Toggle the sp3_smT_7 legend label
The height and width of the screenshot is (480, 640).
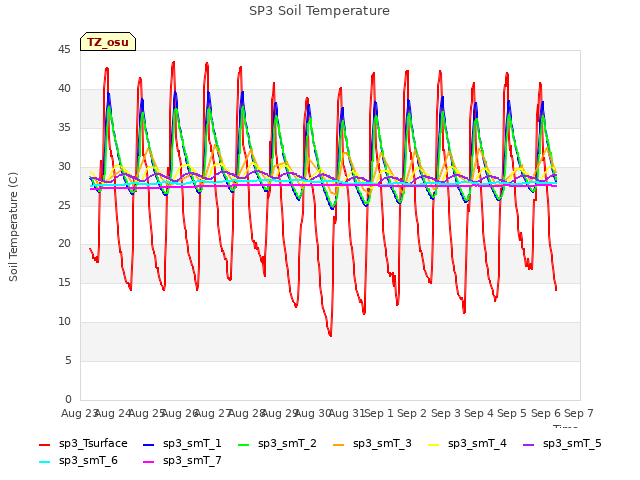[x=192, y=460]
